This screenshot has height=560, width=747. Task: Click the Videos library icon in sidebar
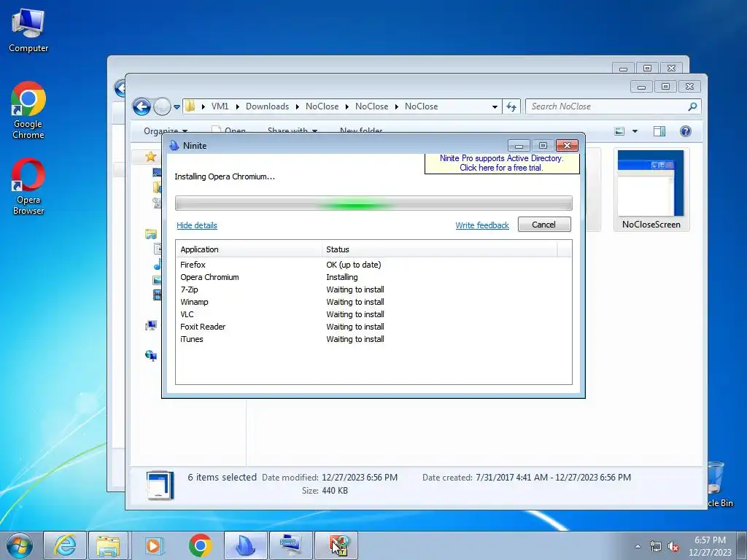coord(158,295)
